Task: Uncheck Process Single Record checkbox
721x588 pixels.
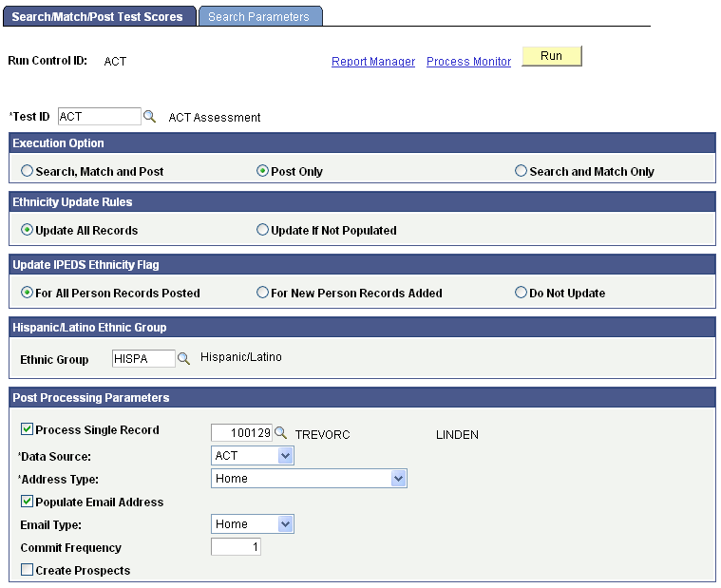Action: tap(28, 429)
